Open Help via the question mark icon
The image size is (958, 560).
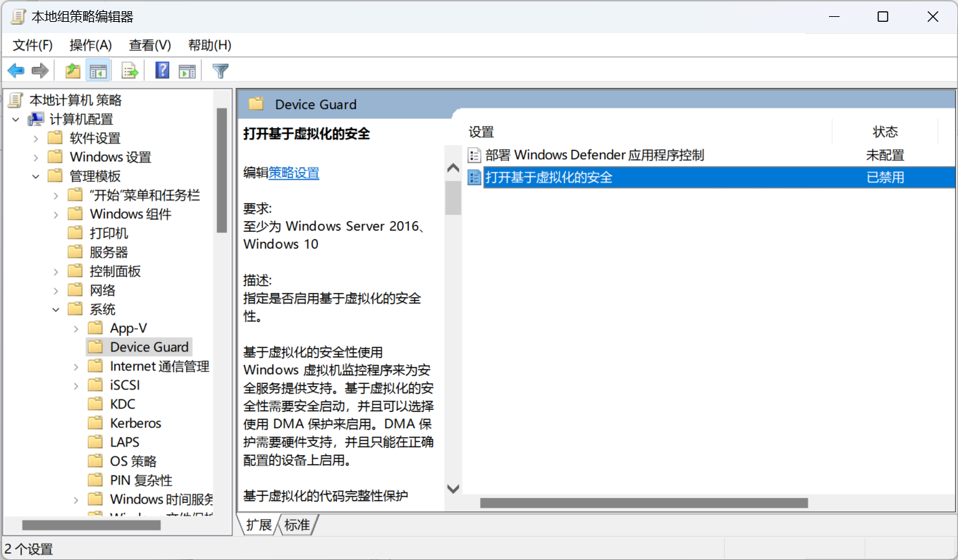162,71
